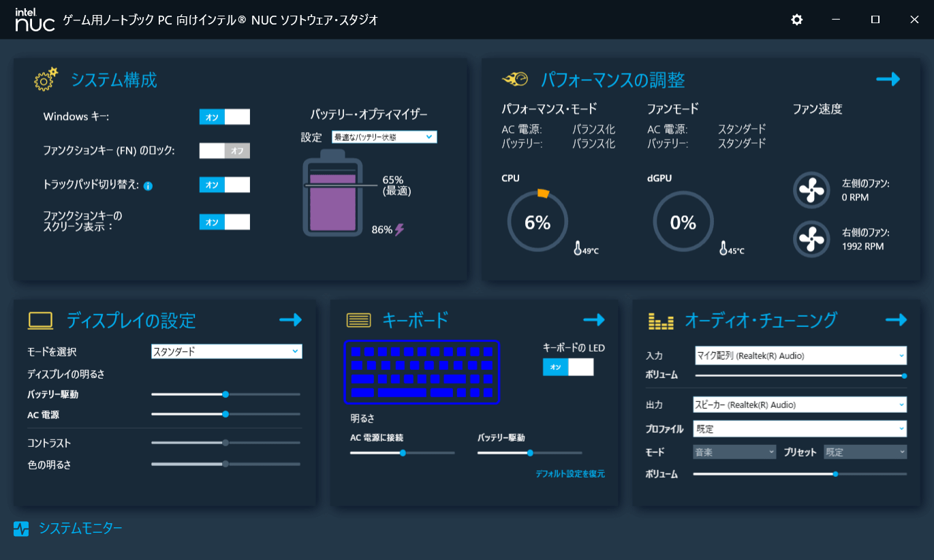Click the keyboard section icon
The width and height of the screenshot is (934, 560).
click(358, 320)
